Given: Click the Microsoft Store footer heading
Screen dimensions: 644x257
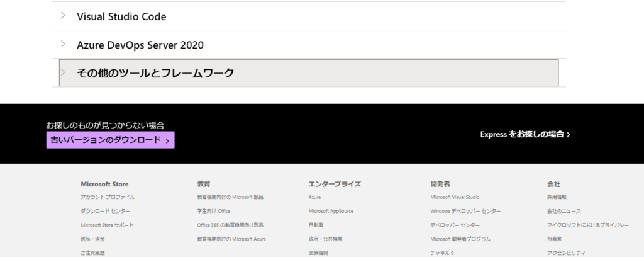Looking at the screenshot, I should tap(104, 184).
